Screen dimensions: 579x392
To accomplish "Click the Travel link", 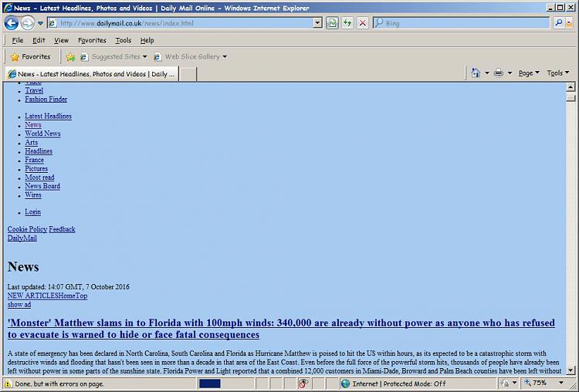I will [34, 90].
